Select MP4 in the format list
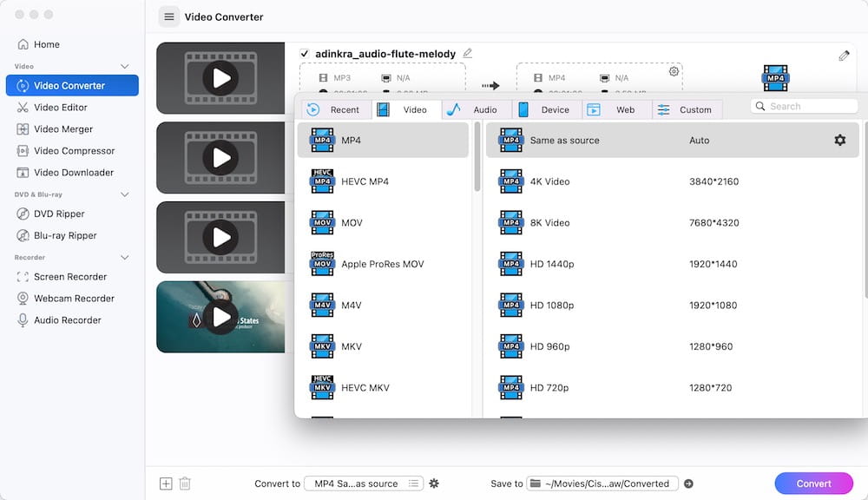 click(383, 140)
